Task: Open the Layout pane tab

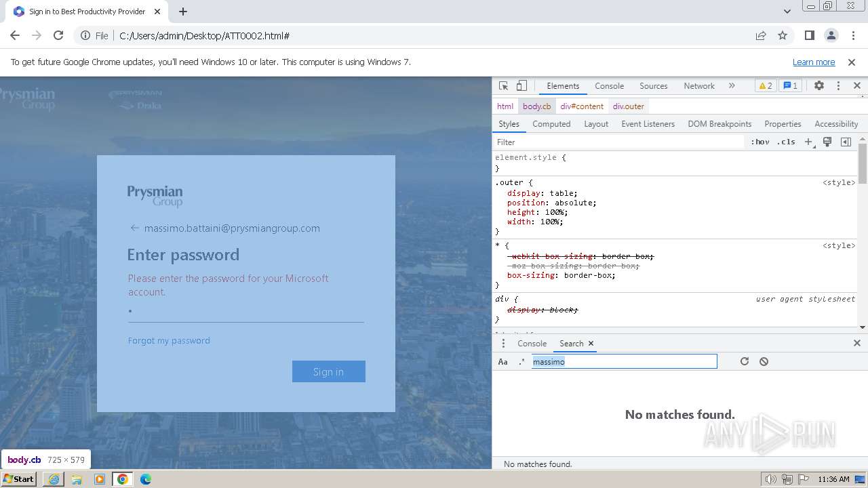Action: [596, 124]
